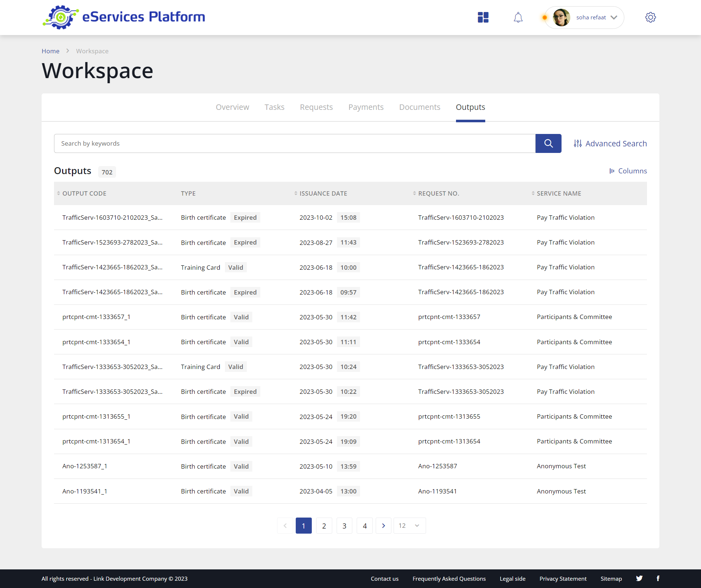Click the Frequently Asked Questions link

[x=449, y=579]
